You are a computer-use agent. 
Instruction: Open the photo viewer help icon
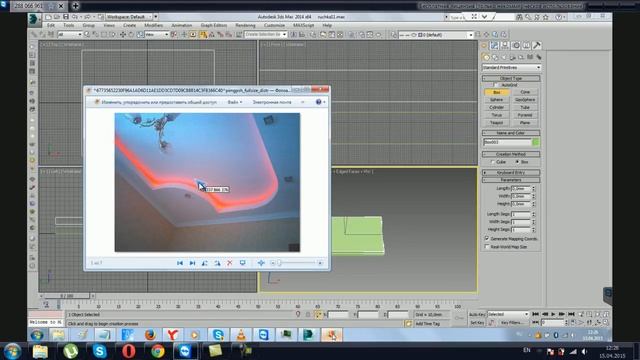click(x=319, y=102)
